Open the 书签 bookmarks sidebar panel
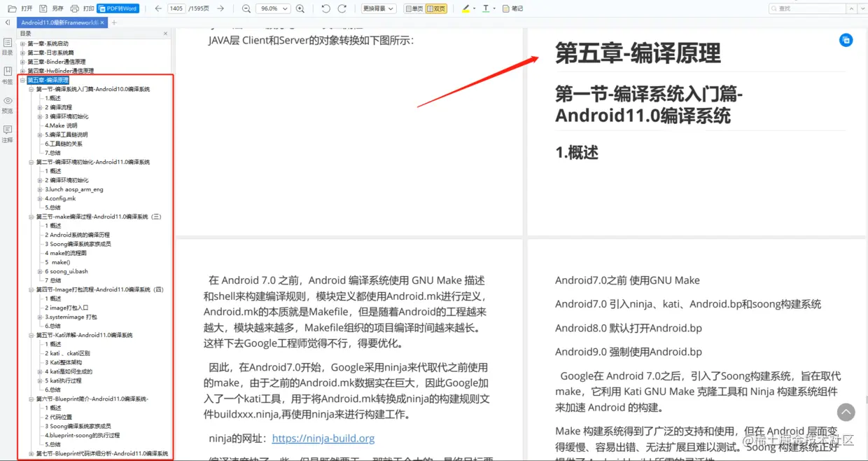 [7, 76]
